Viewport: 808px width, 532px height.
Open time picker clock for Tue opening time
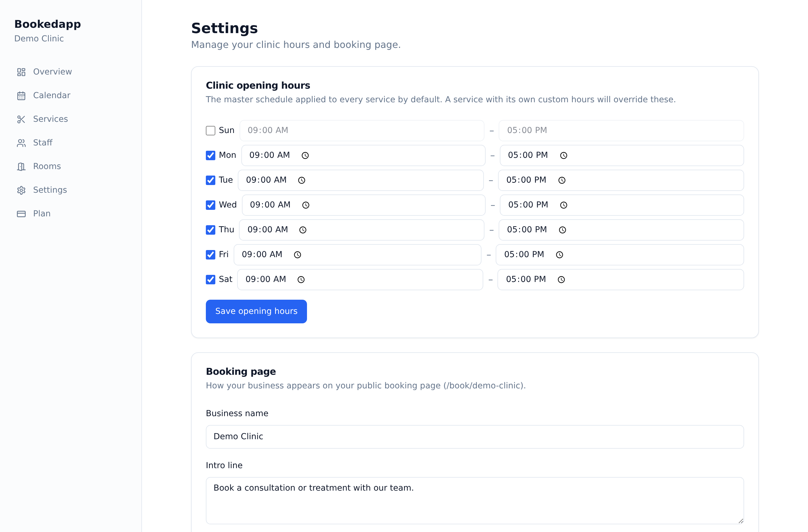click(301, 180)
